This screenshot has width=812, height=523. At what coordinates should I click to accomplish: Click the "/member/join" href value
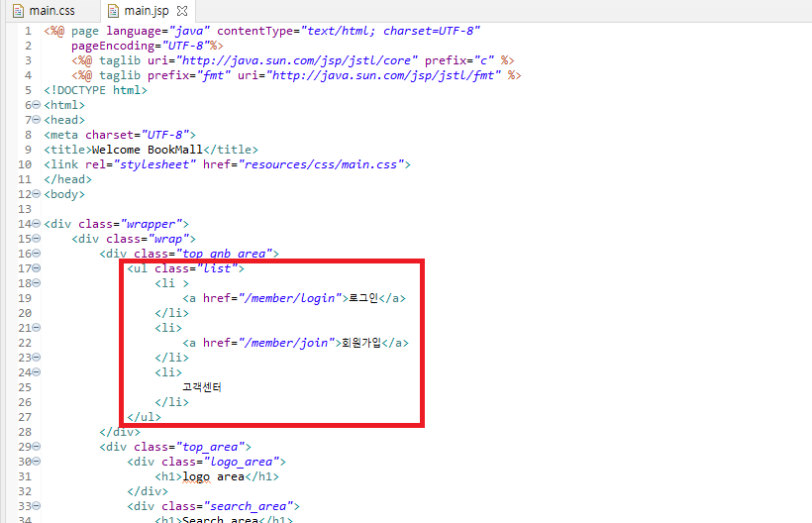[x=286, y=343]
